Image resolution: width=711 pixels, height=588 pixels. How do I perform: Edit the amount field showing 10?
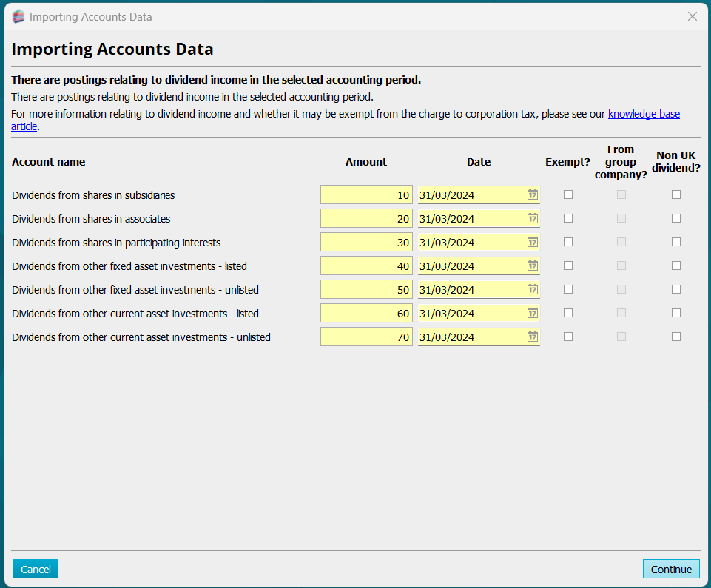pyautogui.click(x=366, y=195)
